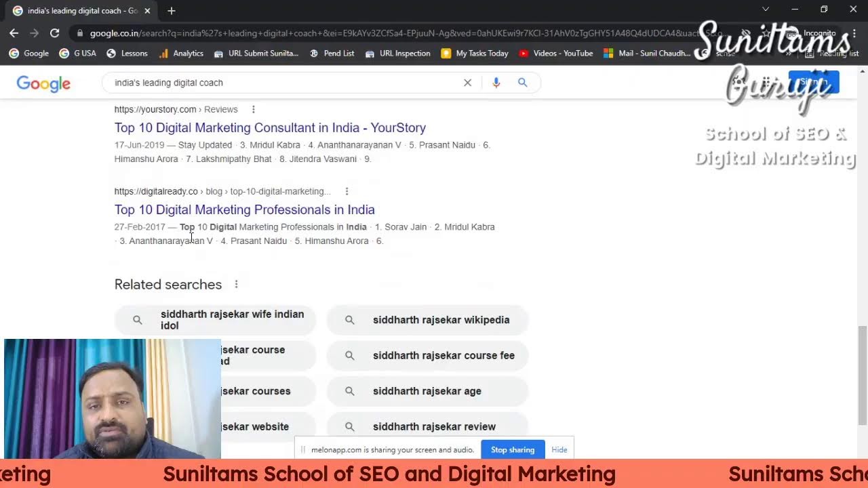This screenshot has width=868, height=488.
Task: Click the blue search magnifier icon
Action: click(x=522, y=83)
